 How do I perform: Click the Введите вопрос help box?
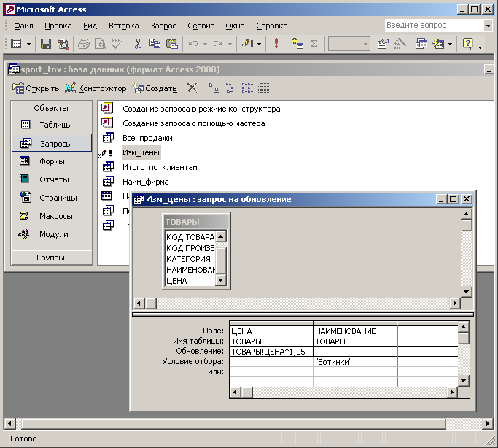[x=434, y=26]
